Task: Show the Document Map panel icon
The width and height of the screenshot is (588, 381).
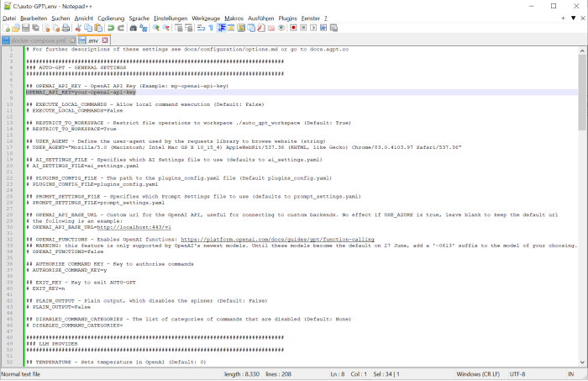Action: point(241,28)
